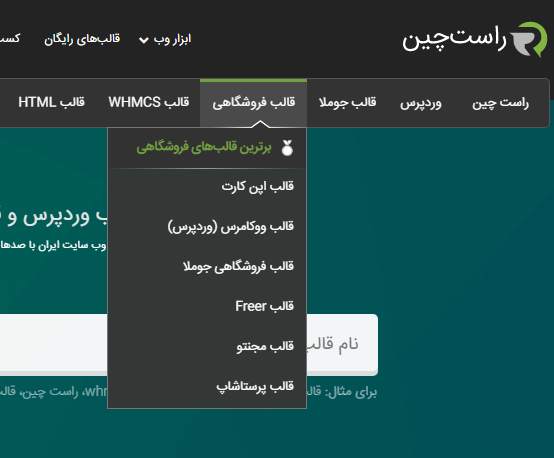This screenshot has width=554, height=458.
Task: Expand the ابزار وب dropdown chevron
Action: pos(143,40)
